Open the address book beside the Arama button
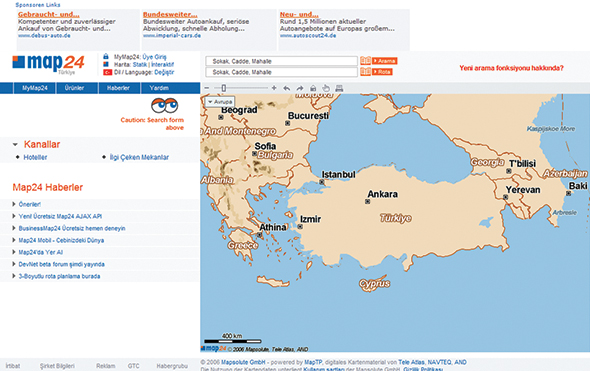This screenshot has width=590, height=371. 365,61
